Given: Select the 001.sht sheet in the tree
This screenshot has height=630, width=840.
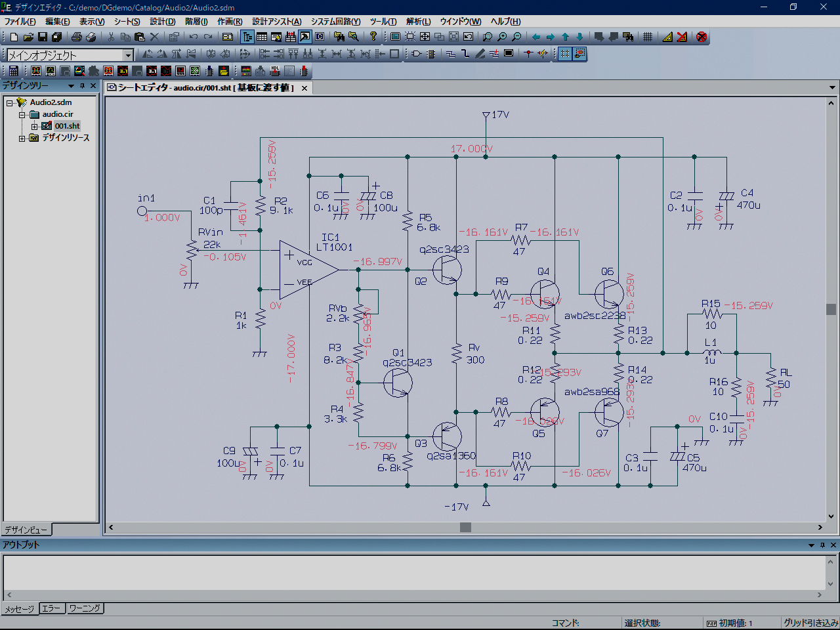Looking at the screenshot, I should (68, 125).
